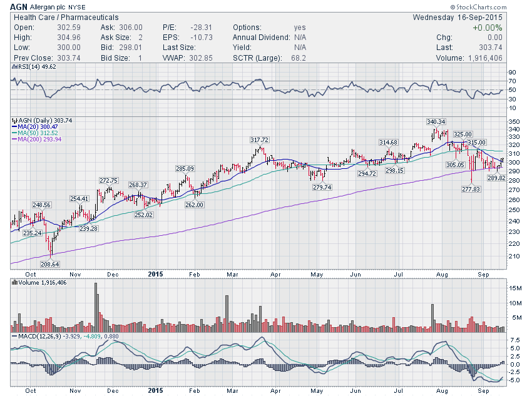Click the NYSE exchange label

(77, 7)
